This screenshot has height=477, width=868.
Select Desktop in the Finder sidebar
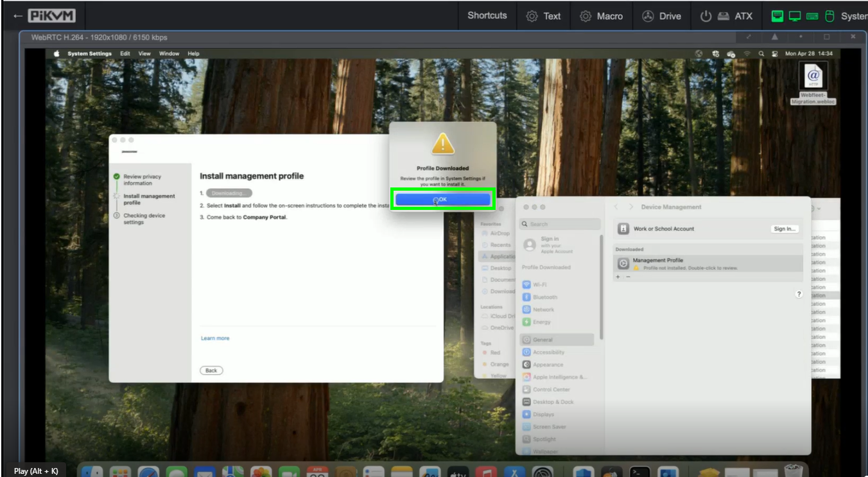coord(496,268)
